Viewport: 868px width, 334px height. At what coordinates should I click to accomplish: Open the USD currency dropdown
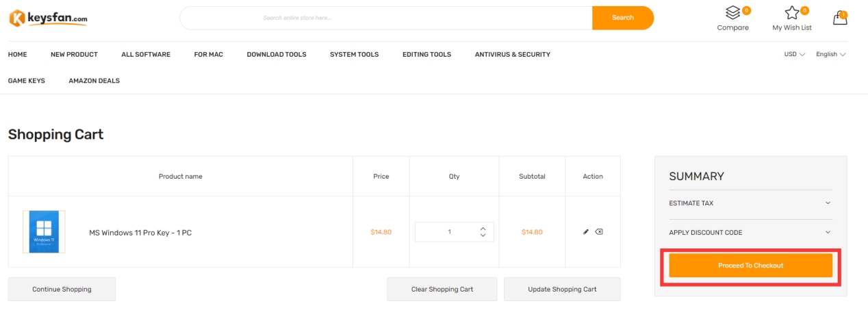point(794,54)
